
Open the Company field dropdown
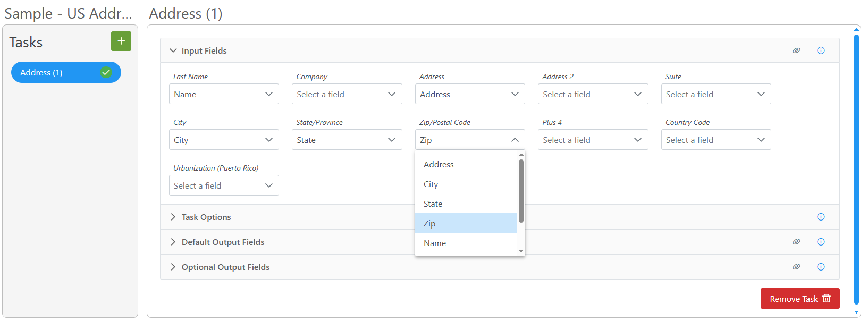pyautogui.click(x=347, y=94)
